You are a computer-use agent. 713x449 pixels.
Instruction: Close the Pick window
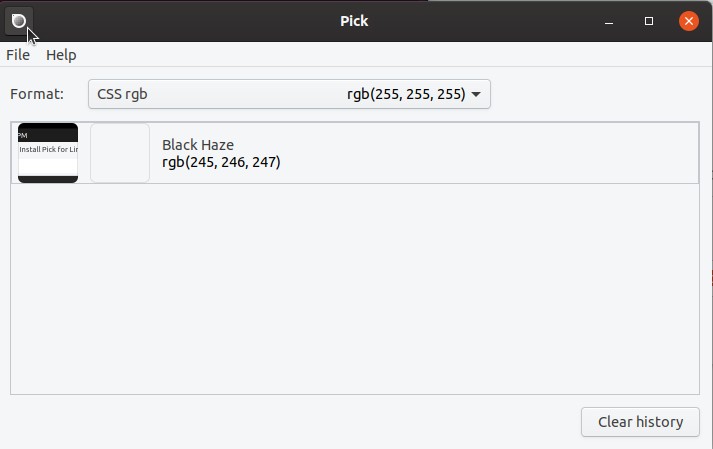[689, 21]
